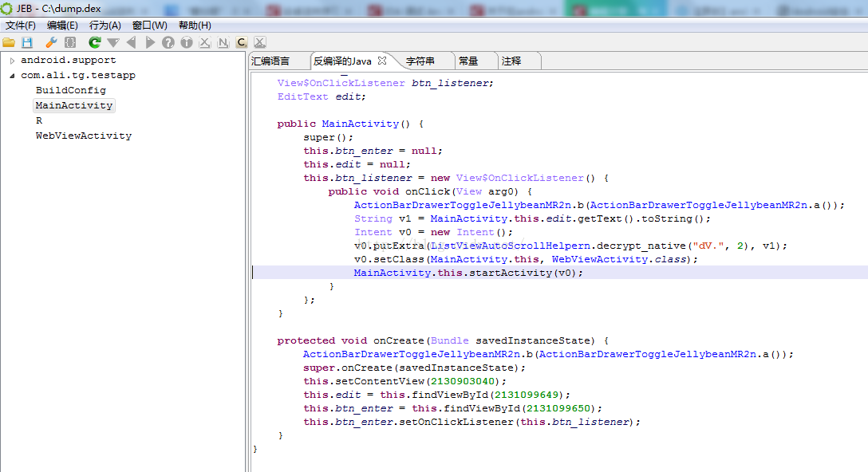Click String type in v1 declaration
Screen dimensions: 868x472
click(373, 218)
